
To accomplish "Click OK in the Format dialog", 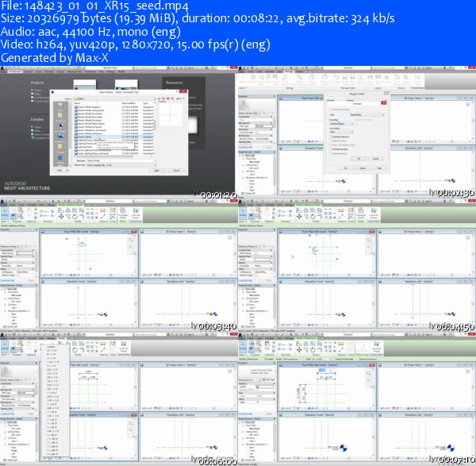I will click(359, 159).
